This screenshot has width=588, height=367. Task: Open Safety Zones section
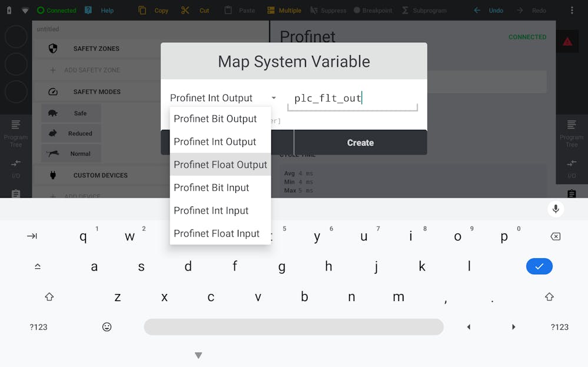tap(96, 48)
